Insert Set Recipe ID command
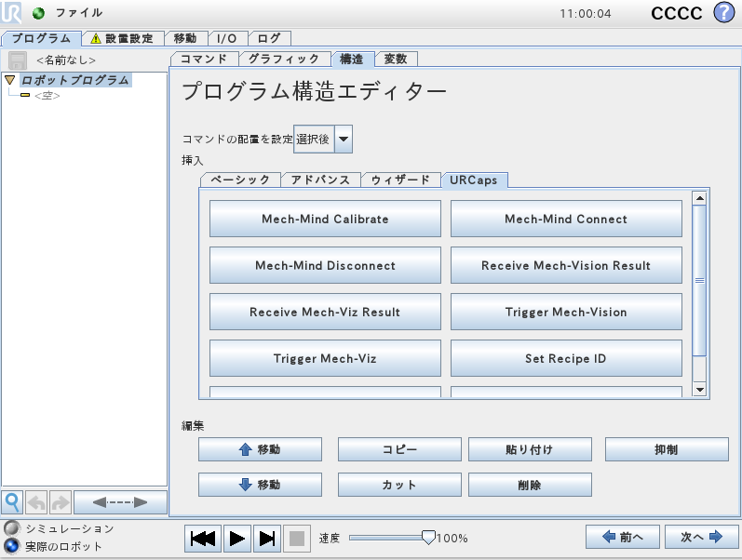This screenshot has height=560, width=742. (566, 358)
